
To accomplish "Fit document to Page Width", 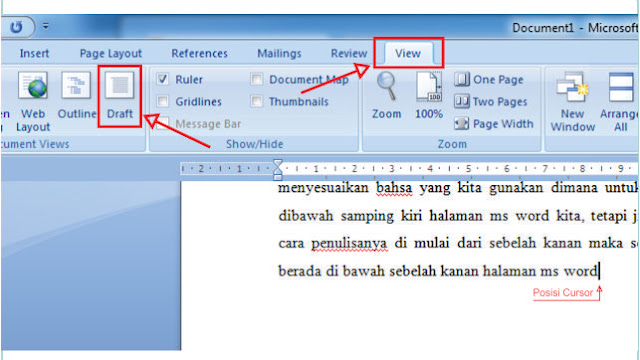I will (x=494, y=123).
